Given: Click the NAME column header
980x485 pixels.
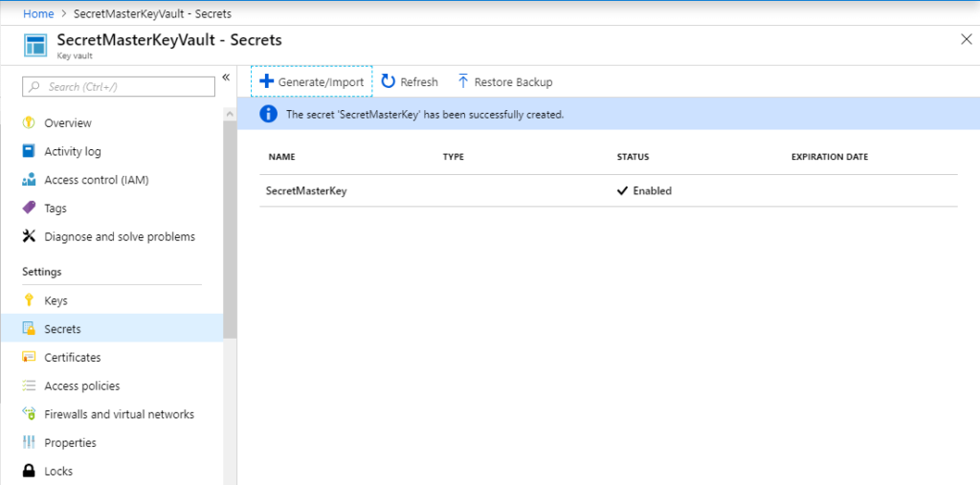Looking at the screenshot, I should [282, 157].
